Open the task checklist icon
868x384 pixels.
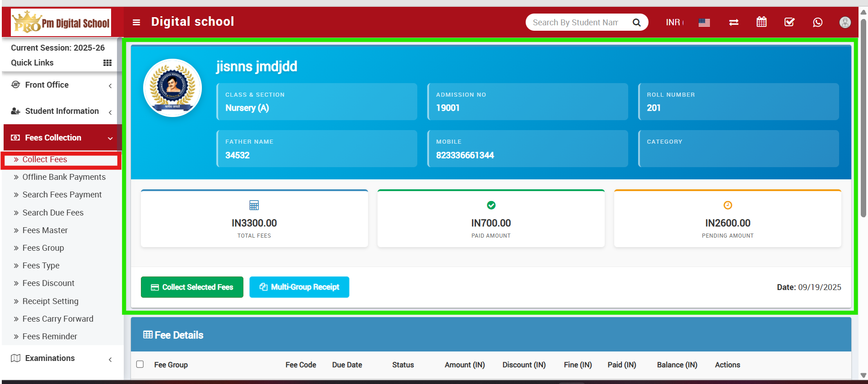point(789,22)
